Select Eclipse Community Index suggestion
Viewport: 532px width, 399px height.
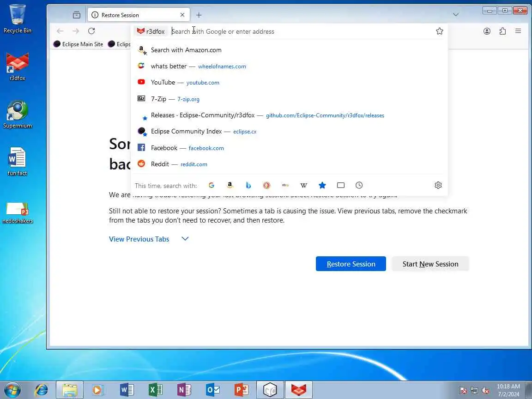289,131
